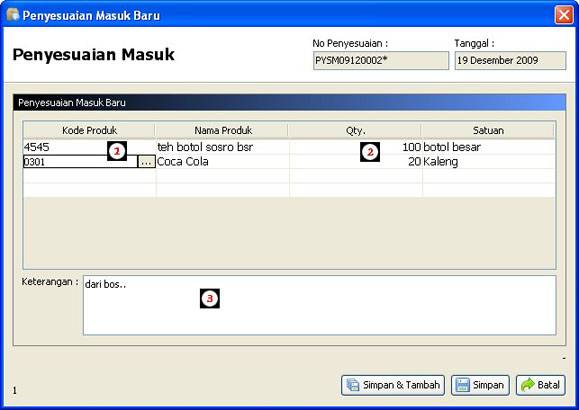Click the Nama Produk column header
The width and height of the screenshot is (579, 410).
pos(223,130)
